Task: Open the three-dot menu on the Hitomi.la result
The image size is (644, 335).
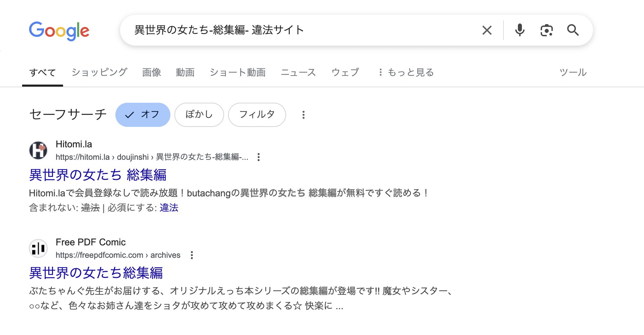Action: click(x=258, y=157)
